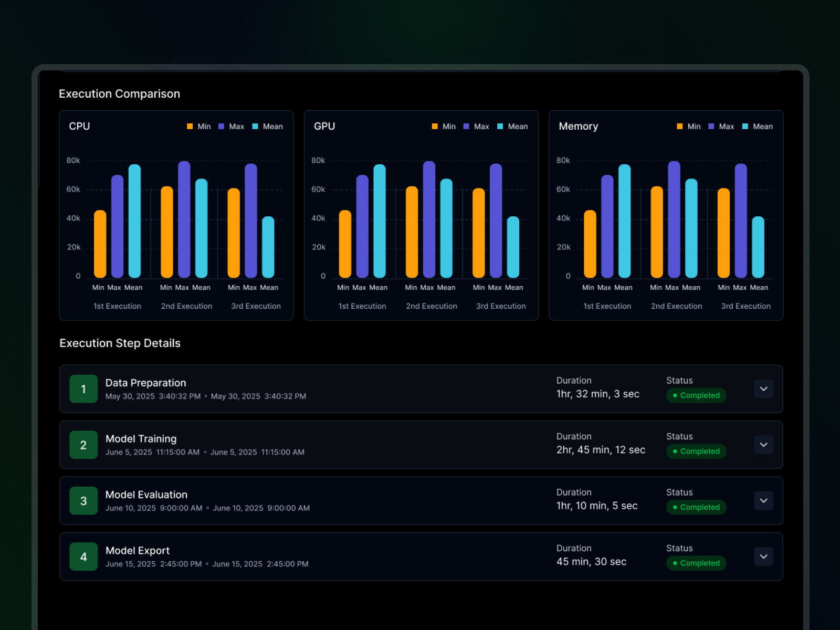Click step number 4 badge

83,556
